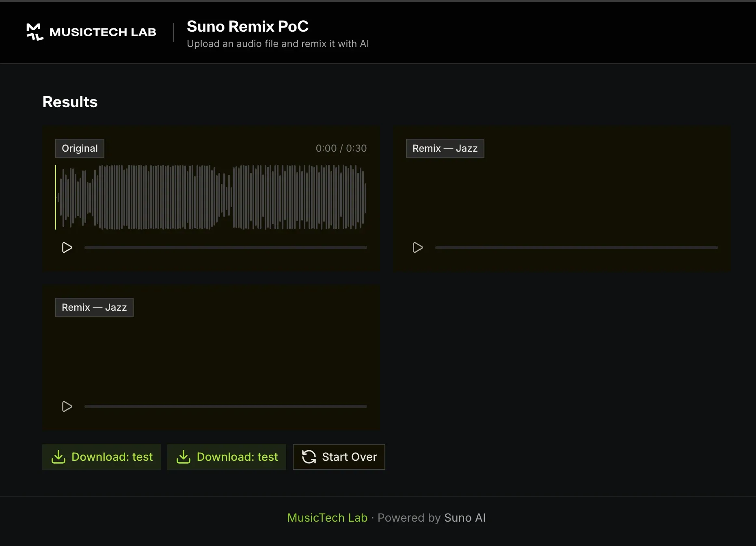Click the 0:00 / 0:30 time display

(x=341, y=148)
